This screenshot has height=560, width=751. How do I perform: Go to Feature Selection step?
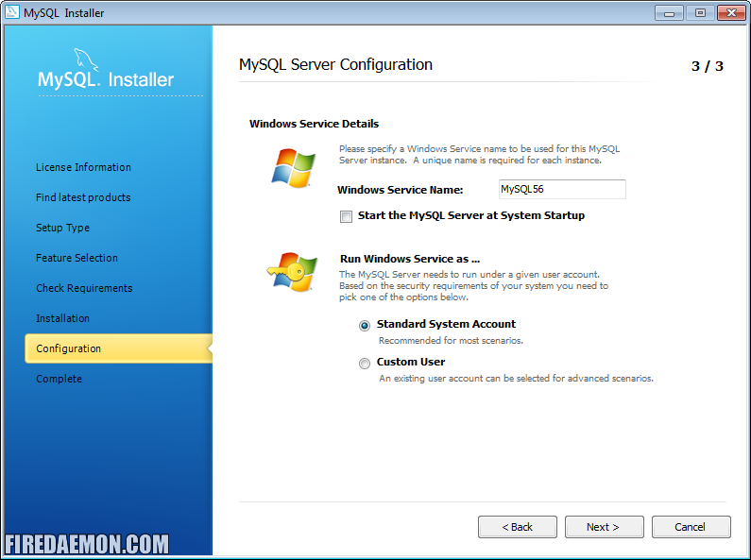pos(77,258)
